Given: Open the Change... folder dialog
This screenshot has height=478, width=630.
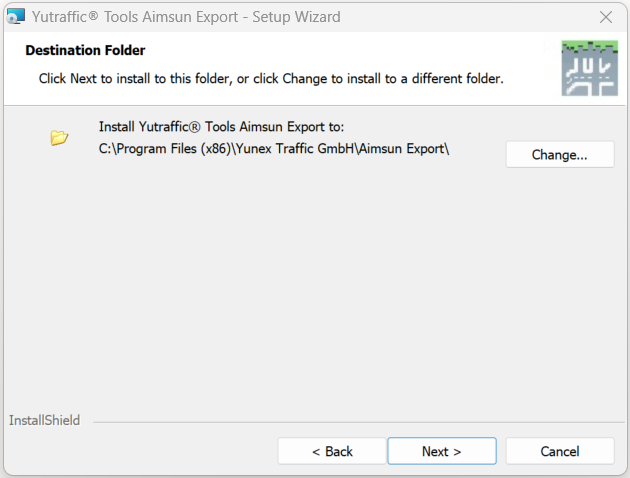Looking at the screenshot, I should tap(559, 155).
